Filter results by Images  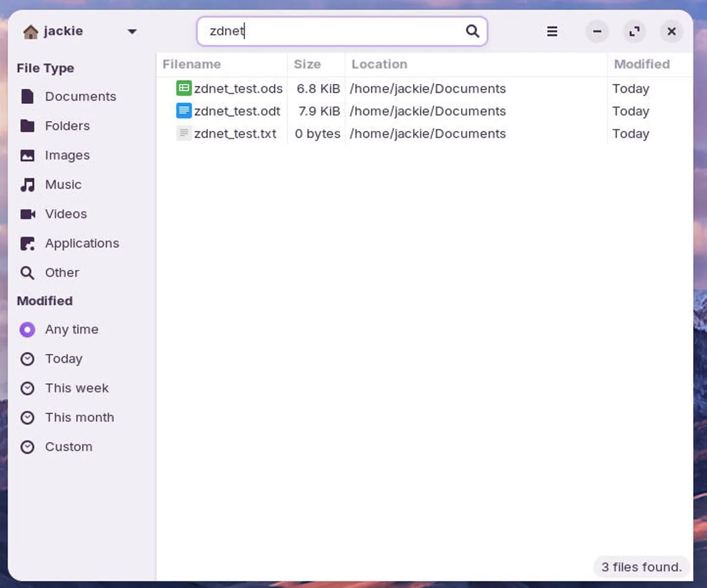pos(67,156)
